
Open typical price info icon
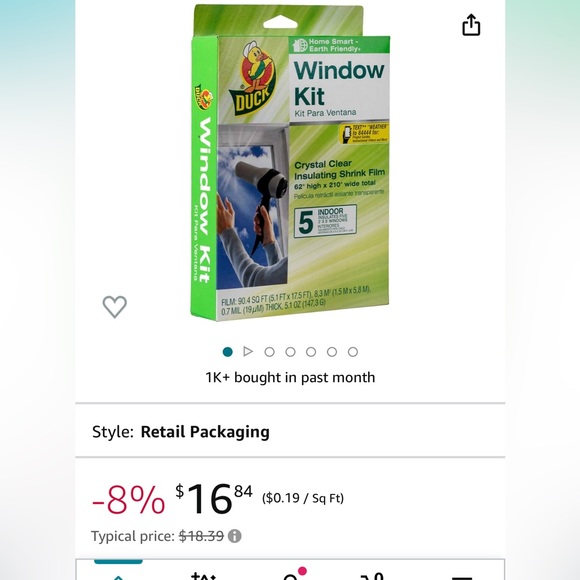(x=235, y=536)
